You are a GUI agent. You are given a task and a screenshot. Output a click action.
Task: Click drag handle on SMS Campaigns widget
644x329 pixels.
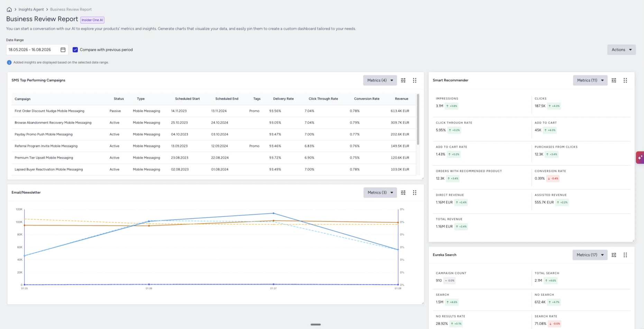point(415,80)
